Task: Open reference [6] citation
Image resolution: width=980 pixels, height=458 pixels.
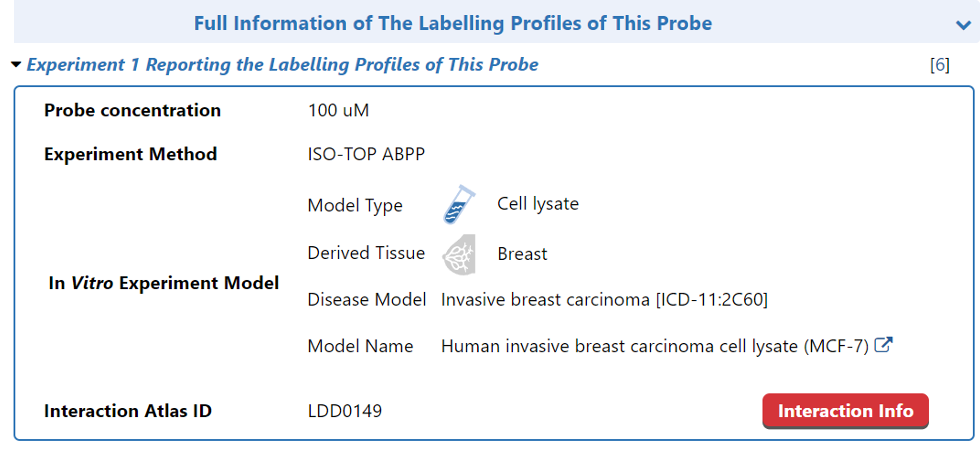Action: 939,65
